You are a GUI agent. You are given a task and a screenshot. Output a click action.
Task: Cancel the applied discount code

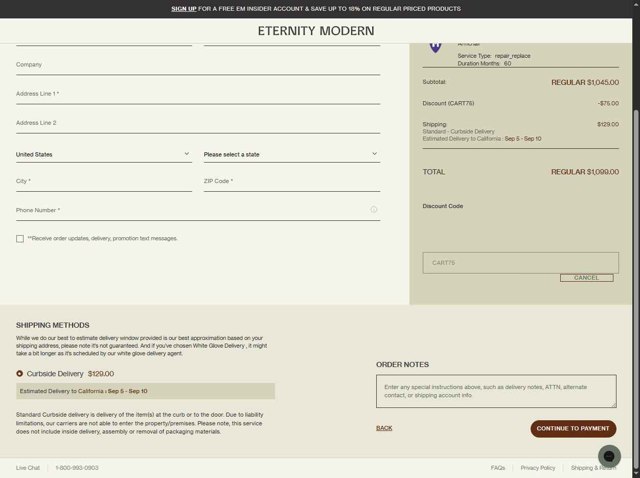(x=587, y=278)
